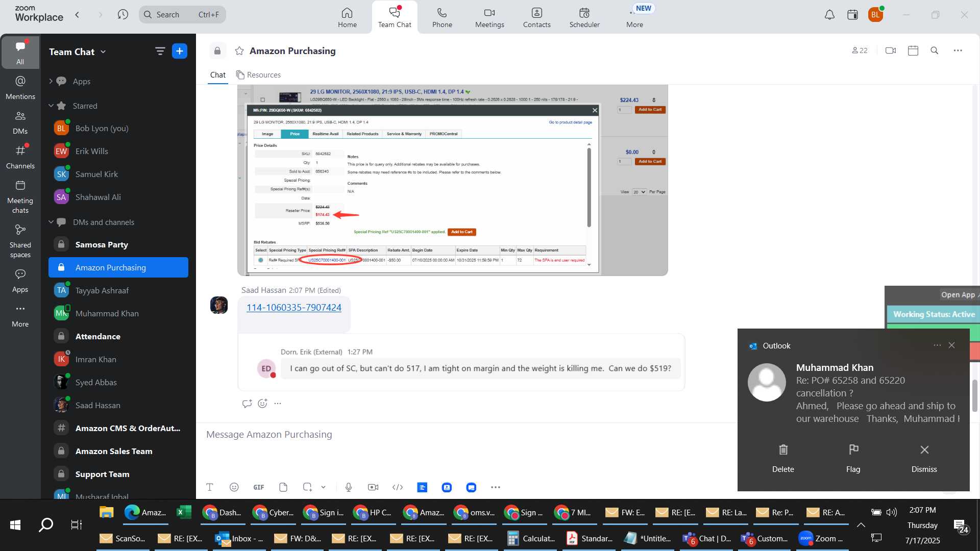Screen dimensions: 980x551
Task: Open Shared spaces in the sidebar
Action: (20, 241)
